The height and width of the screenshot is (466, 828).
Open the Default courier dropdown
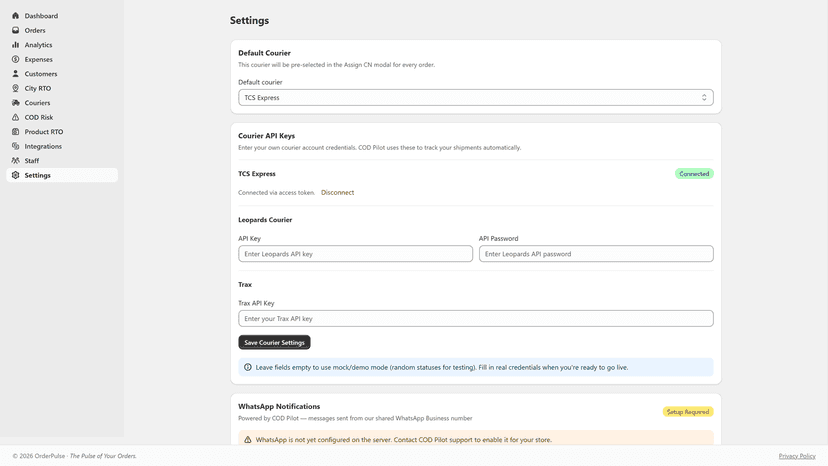pos(476,98)
